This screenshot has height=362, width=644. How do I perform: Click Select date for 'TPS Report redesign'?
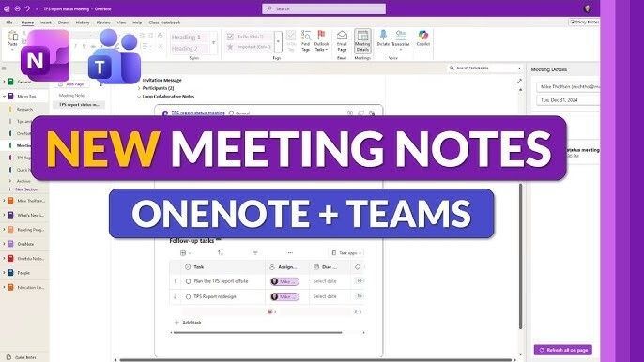pyautogui.click(x=325, y=296)
